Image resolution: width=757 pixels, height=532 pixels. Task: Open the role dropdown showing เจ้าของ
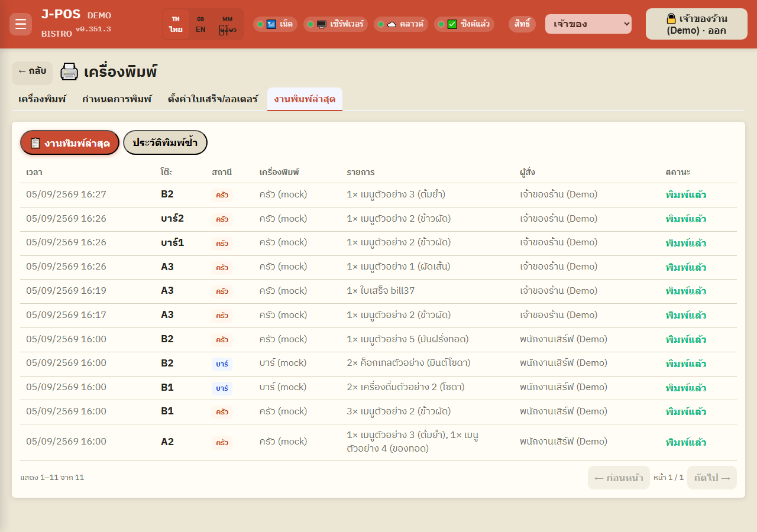588,24
